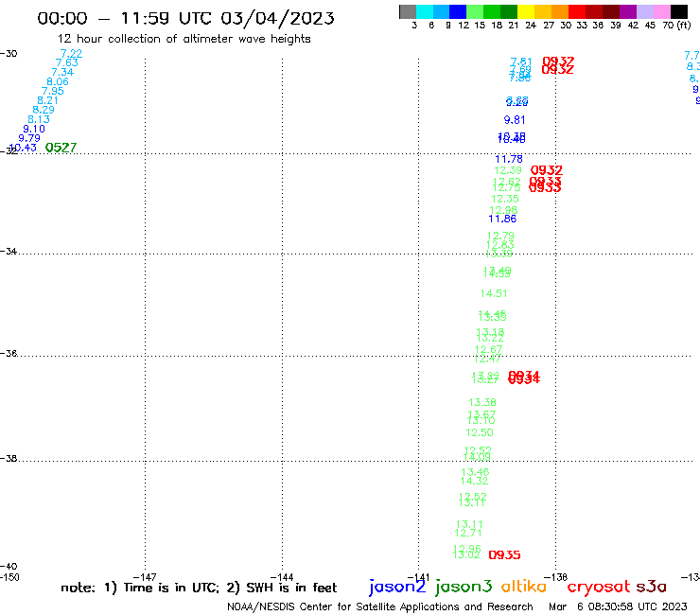This screenshot has height=615, width=700.
Task: Click the wave height value 7.22
Action: 72,54
